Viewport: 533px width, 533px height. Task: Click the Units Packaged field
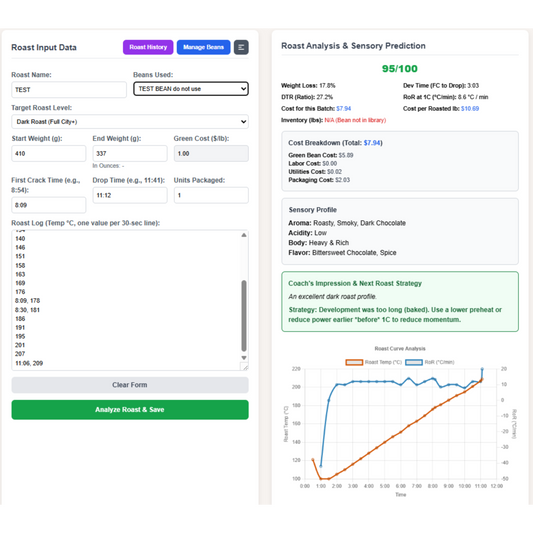[211, 195]
